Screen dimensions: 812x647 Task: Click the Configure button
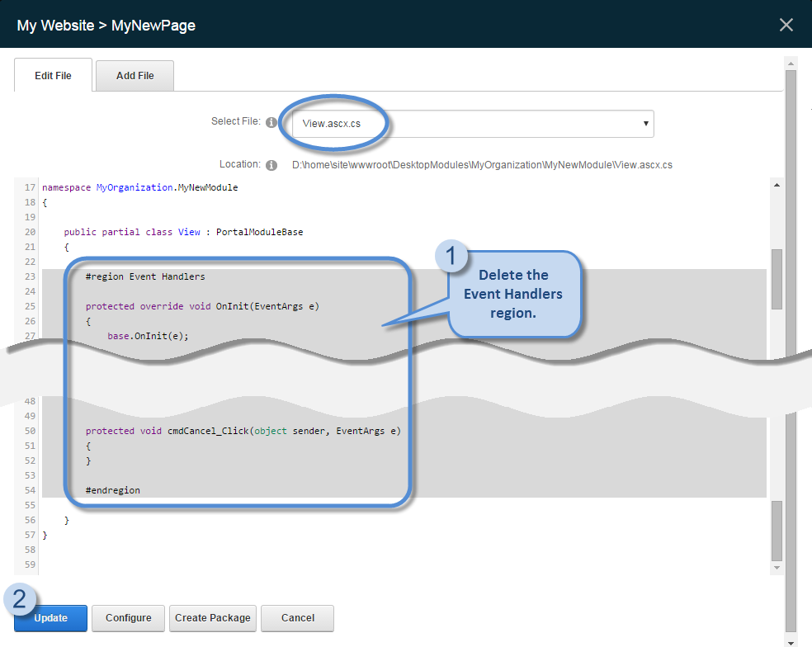coord(128,618)
